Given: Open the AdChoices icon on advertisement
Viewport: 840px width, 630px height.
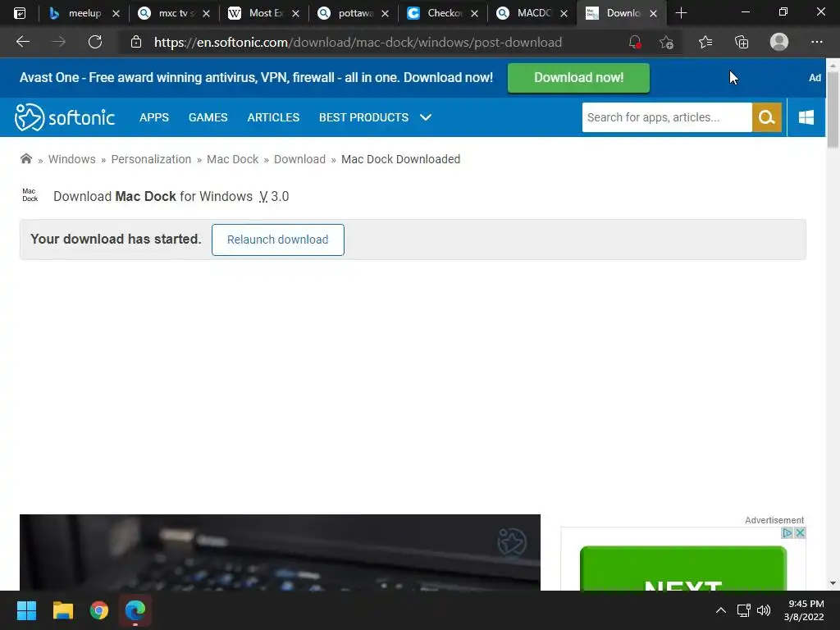Looking at the screenshot, I should [787, 533].
